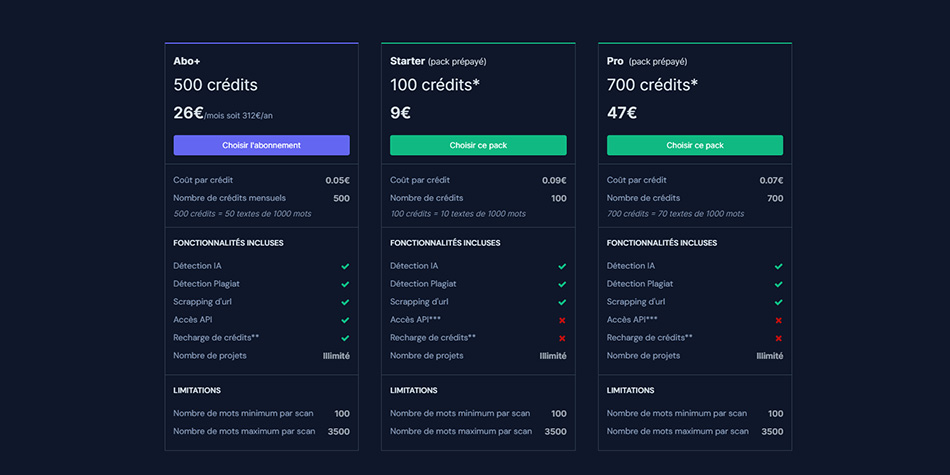Click the Starter Détection Plagiat checkmark
The image size is (950, 475).
tap(562, 284)
